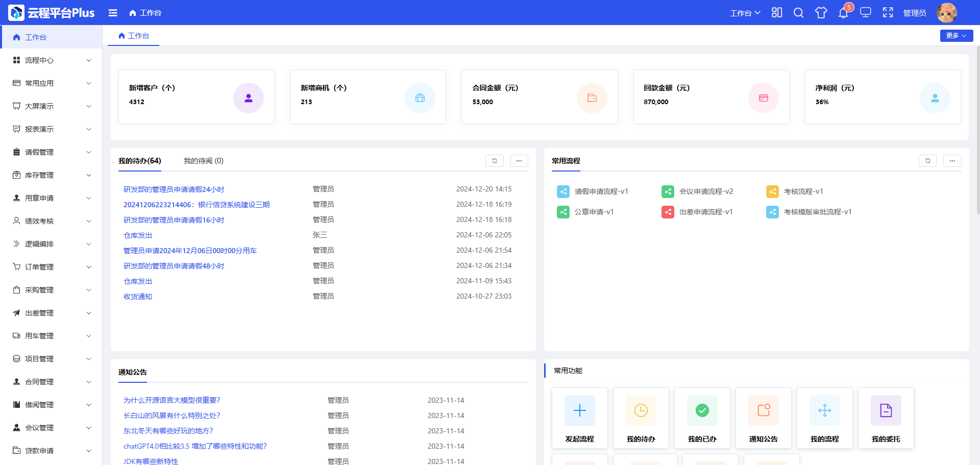Launch 发起流程 plus icon
980x465 pixels.
[580, 410]
